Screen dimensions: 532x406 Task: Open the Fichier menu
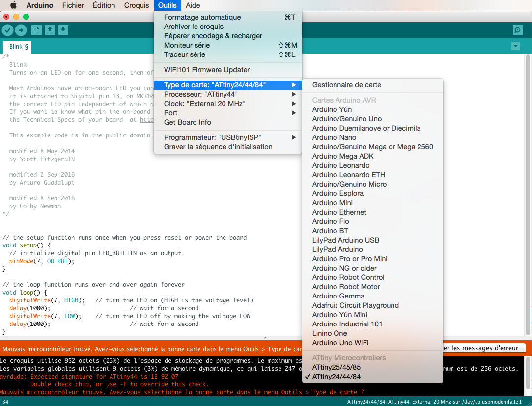click(73, 5)
